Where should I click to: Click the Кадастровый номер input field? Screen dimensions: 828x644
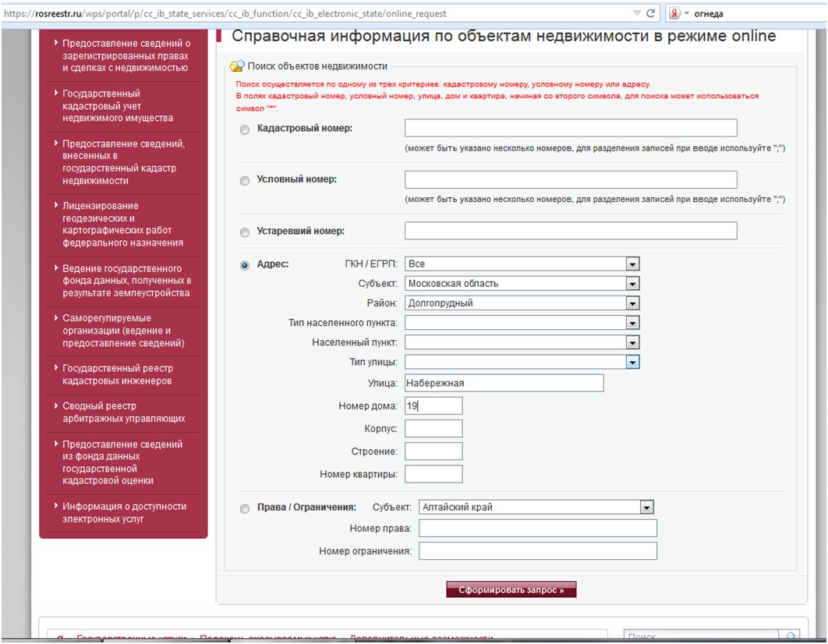(571, 128)
